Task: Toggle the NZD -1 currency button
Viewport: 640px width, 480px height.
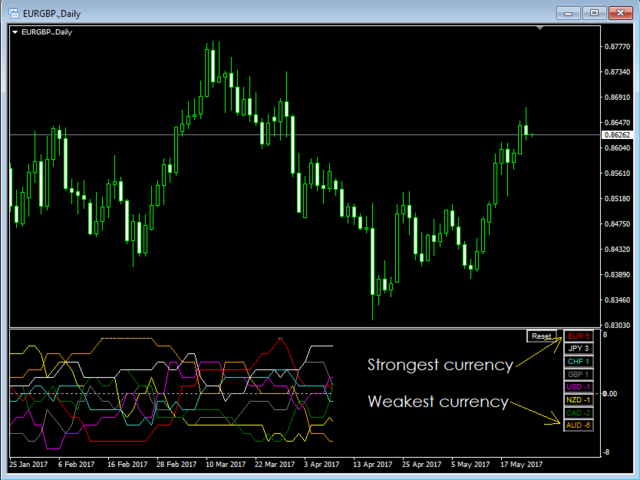Action: [578, 400]
